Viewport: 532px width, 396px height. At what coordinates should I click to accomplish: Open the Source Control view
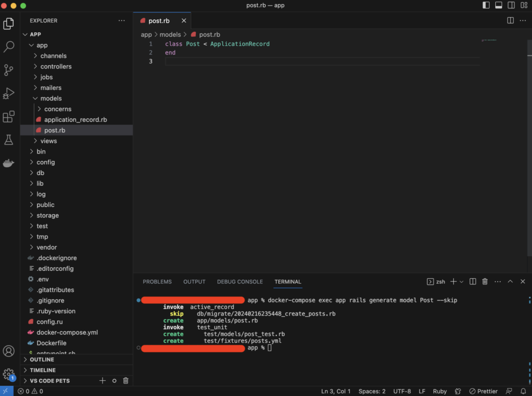(8, 70)
